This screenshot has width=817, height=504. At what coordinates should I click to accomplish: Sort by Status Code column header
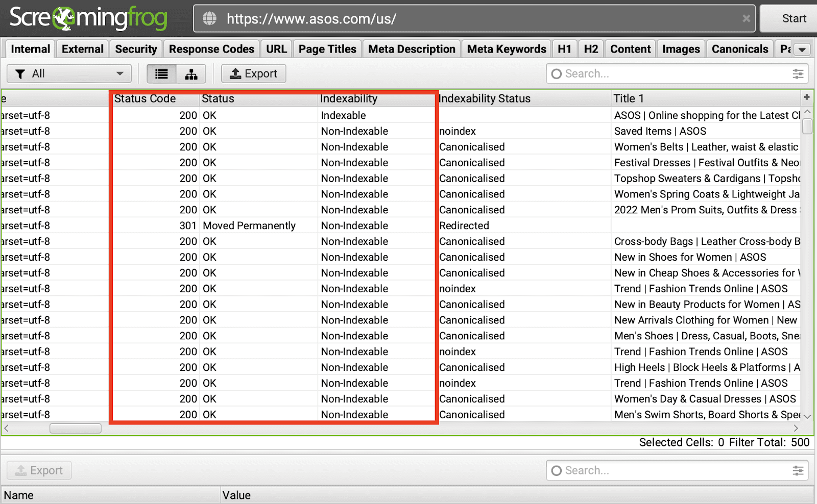coord(155,98)
